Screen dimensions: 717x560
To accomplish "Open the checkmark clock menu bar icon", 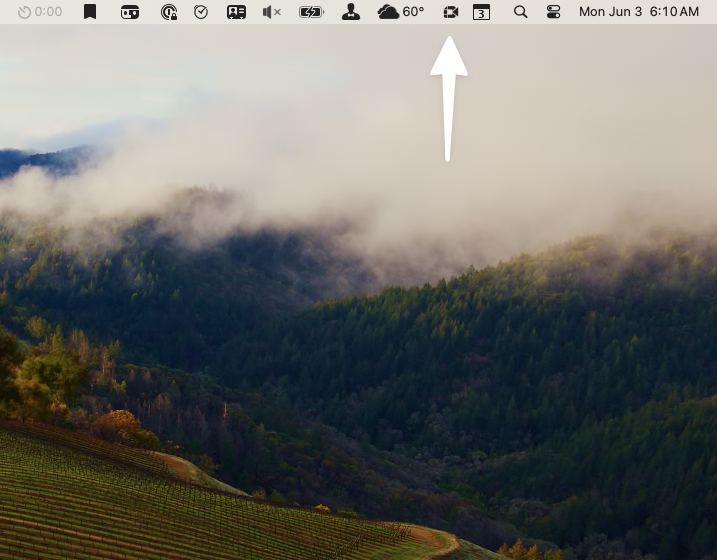I will [201, 12].
